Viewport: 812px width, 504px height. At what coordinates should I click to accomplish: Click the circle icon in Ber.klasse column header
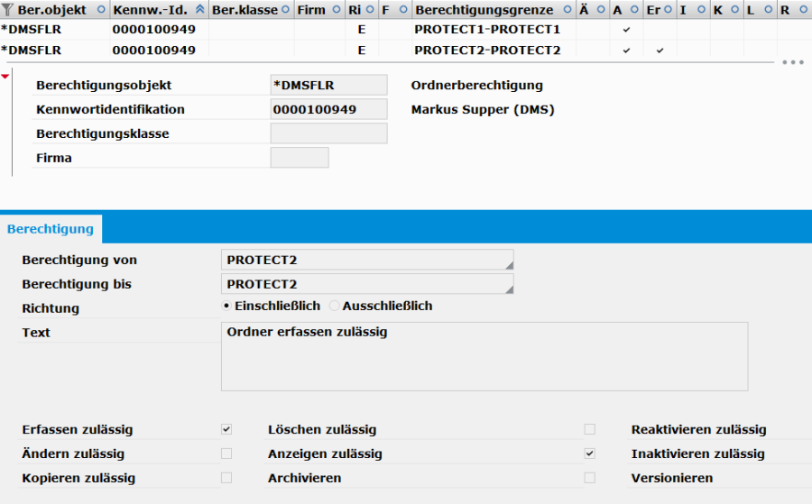coord(285,10)
